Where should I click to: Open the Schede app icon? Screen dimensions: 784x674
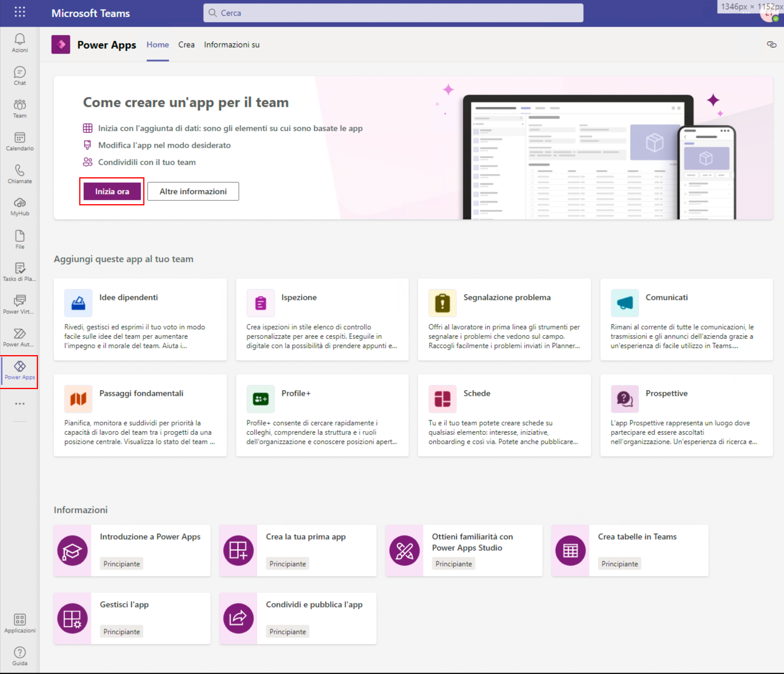(x=442, y=399)
